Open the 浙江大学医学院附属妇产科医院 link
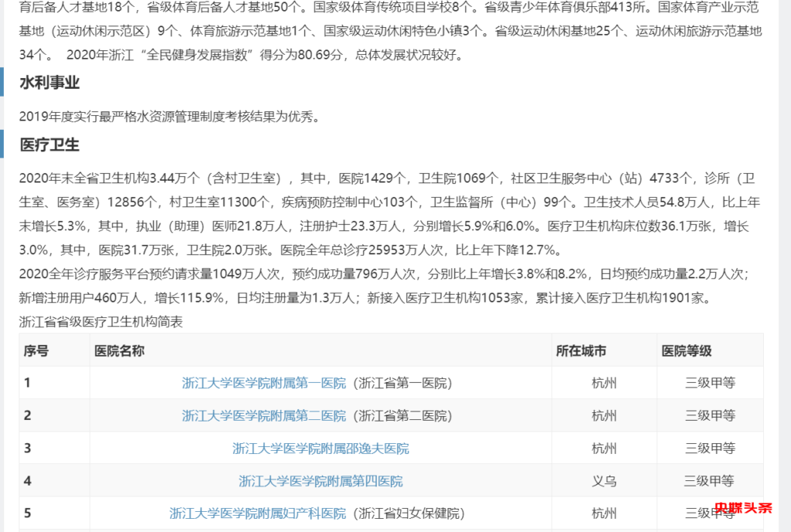The width and height of the screenshot is (791, 532). [257, 513]
